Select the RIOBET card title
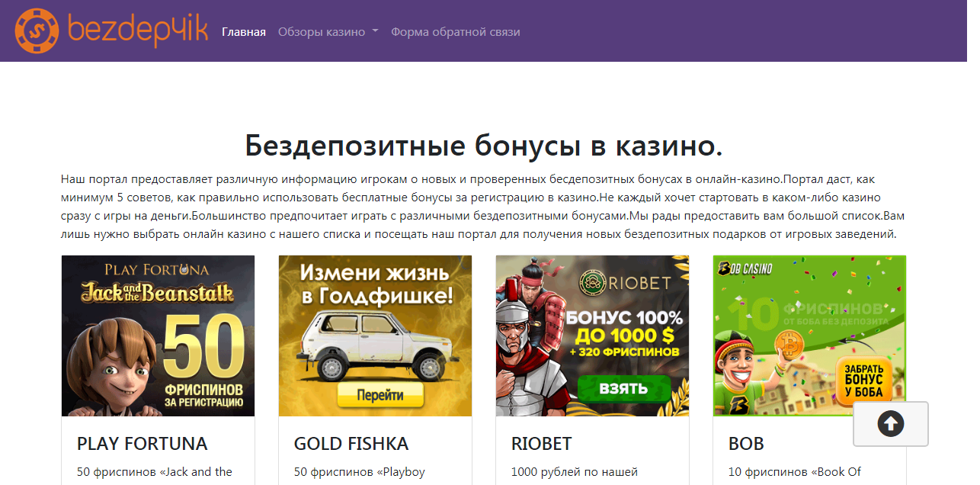980x485 pixels. pos(542,444)
